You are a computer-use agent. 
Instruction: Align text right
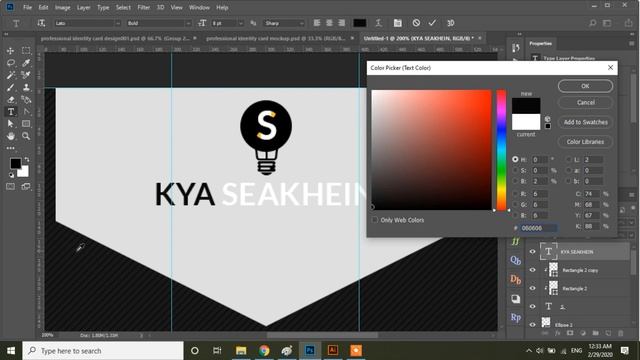coord(341,23)
